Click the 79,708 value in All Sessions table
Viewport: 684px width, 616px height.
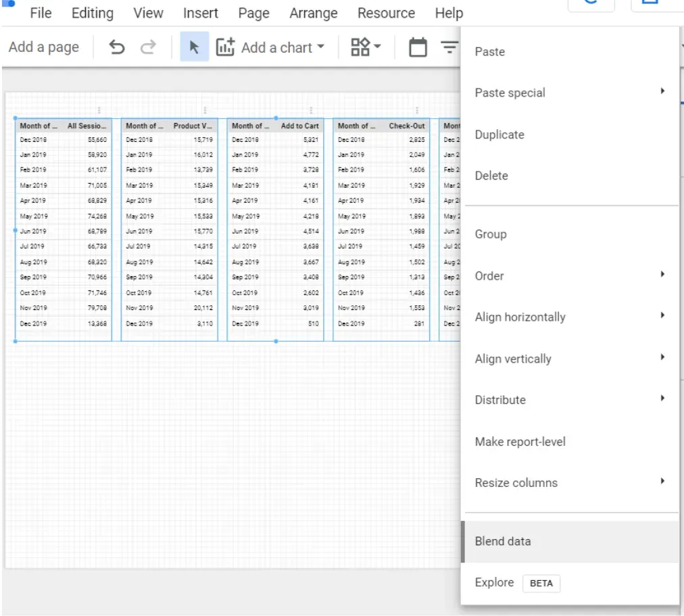(x=97, y=308)
